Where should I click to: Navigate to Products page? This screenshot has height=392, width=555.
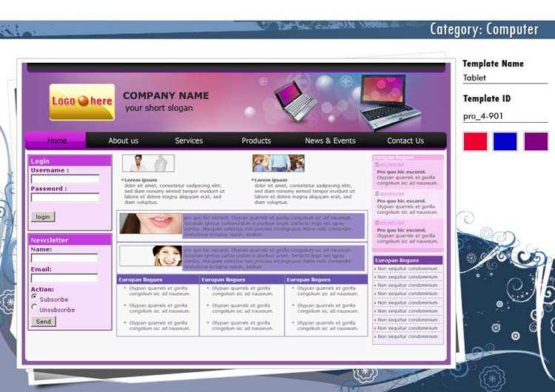point(256,141)
